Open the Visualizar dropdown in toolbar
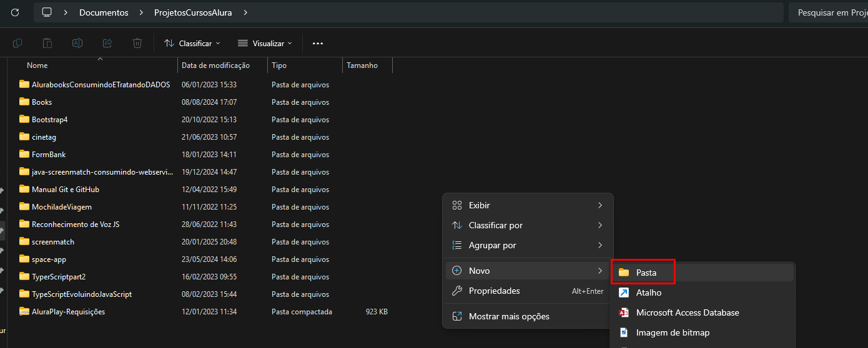 [265, 43]
